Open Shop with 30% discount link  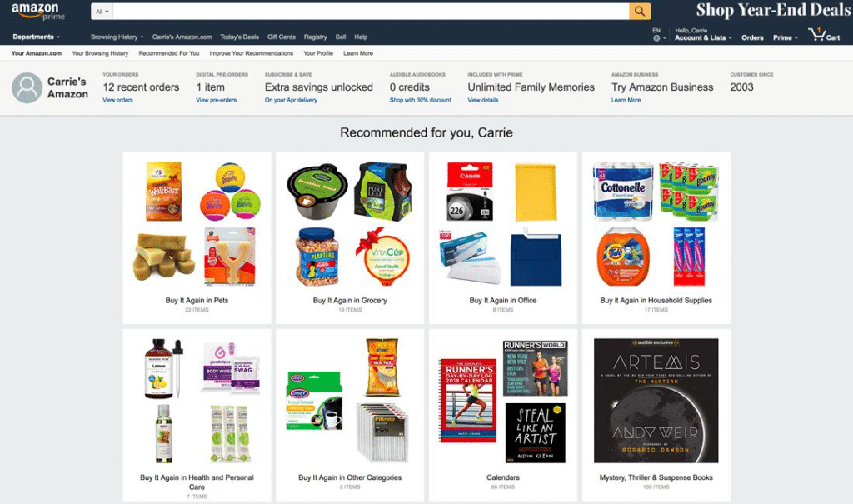point(420,100)
